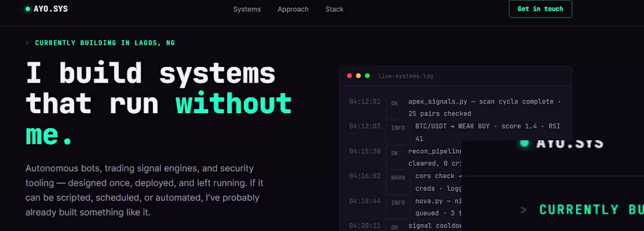644x231 pixels.
Task: Click the cors check log entry
Action: click(439, 182)
